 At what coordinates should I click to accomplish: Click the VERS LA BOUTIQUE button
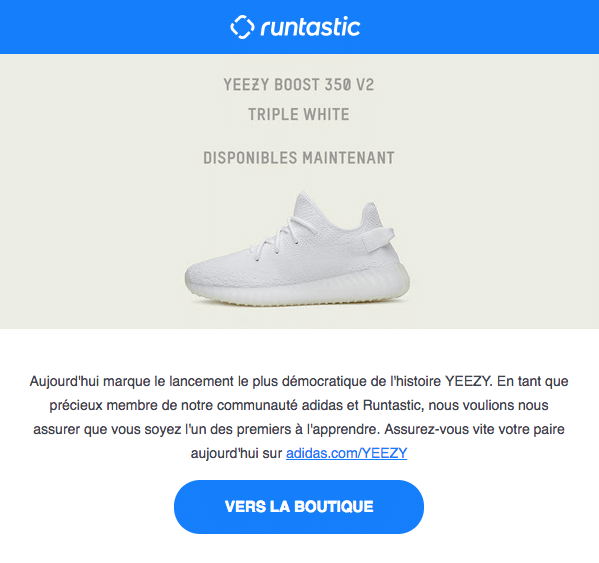click(299, 507)
